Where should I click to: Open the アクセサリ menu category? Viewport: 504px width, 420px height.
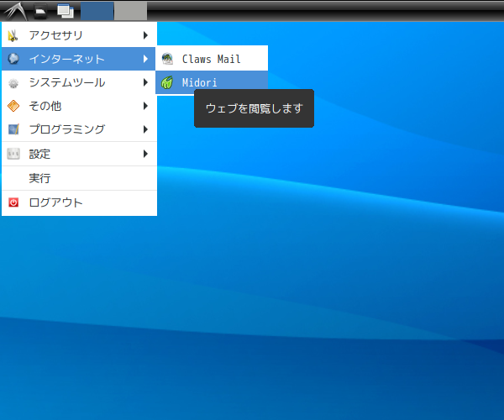point(80,35)
